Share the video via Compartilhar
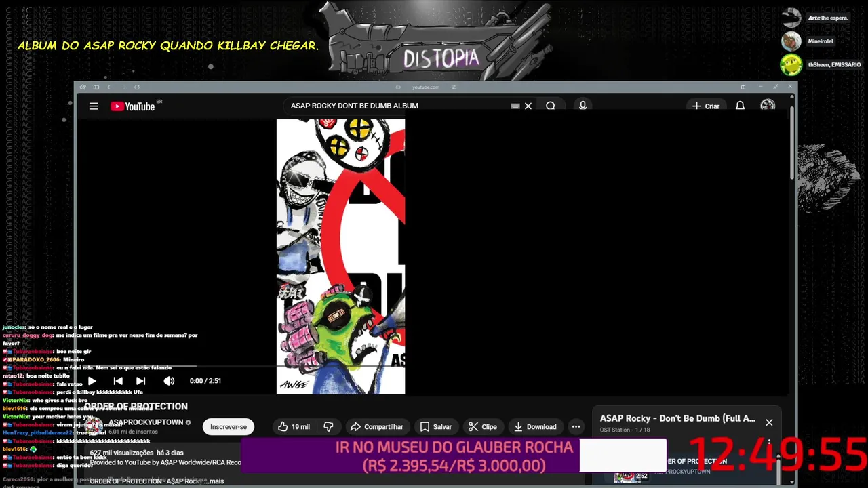The height and width of the screenshot is (488, 868). coord(377,426)
